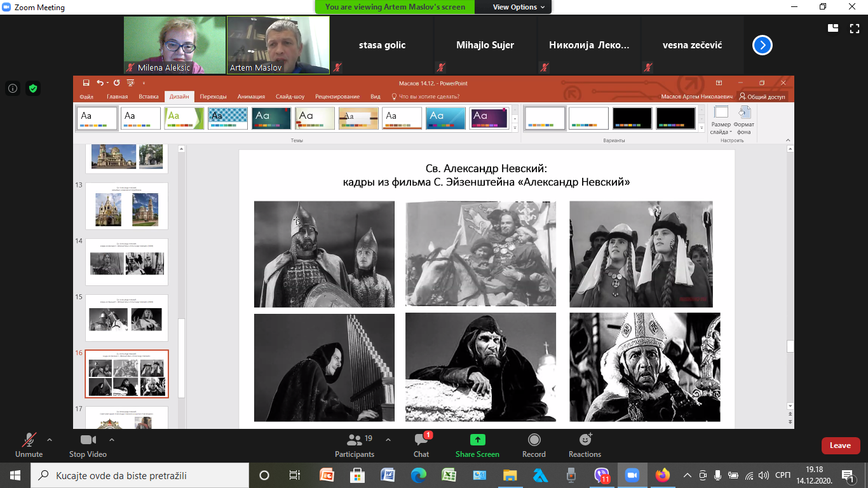Open the Вставка ribbon tab
This screenshot has height=488, width=868.
[148, 97]
